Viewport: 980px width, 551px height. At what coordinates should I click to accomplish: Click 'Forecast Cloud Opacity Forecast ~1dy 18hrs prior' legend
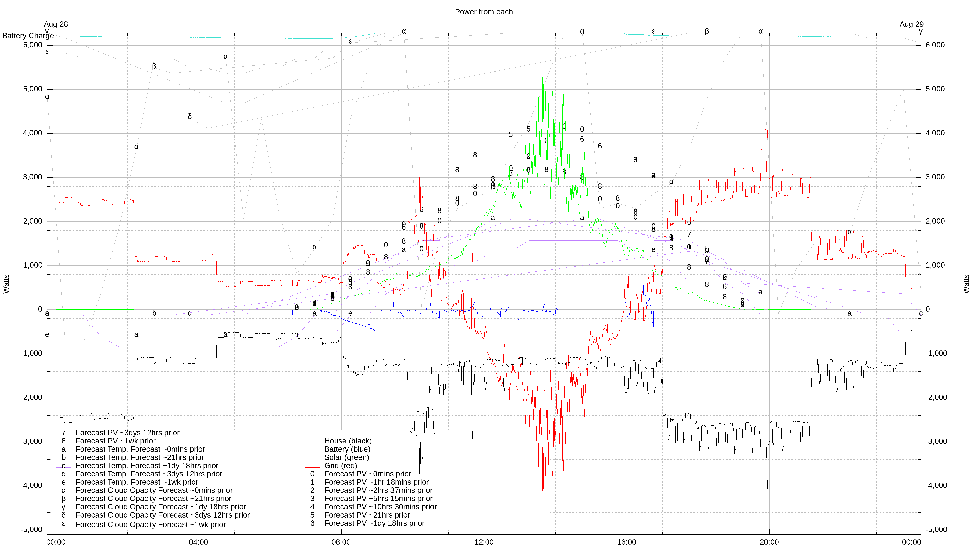[x=161, y=507]
